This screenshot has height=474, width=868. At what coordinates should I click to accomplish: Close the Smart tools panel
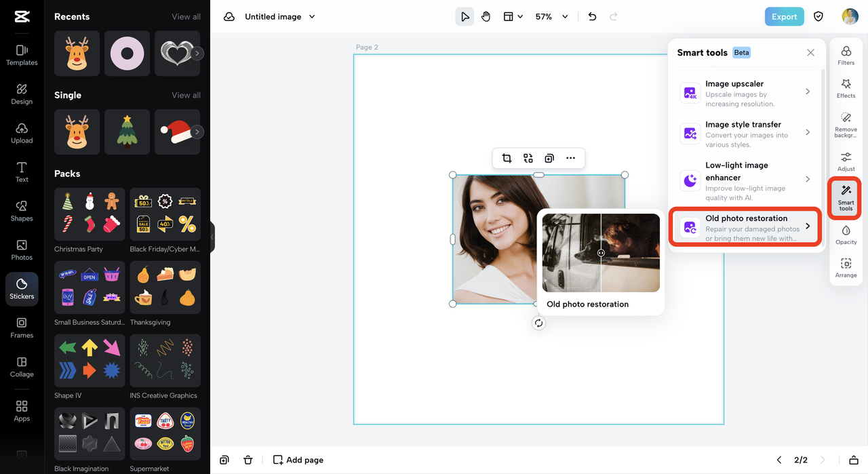point(810,53)
